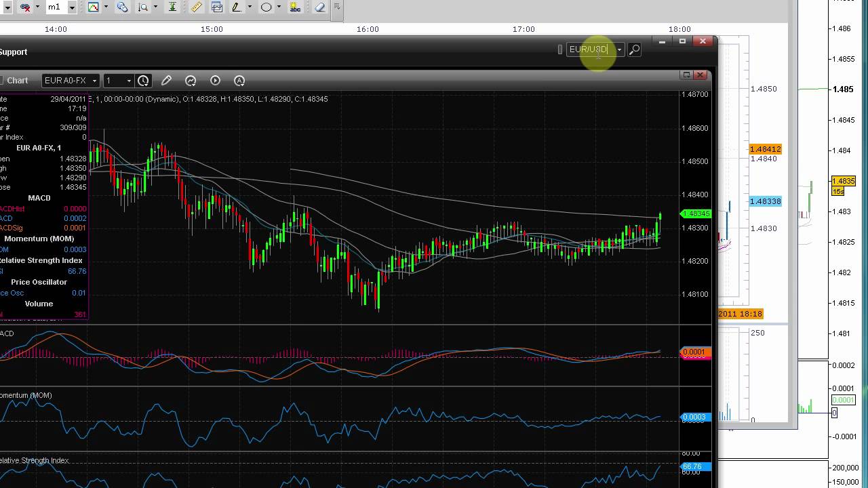Click the ruler measurement tool icon
Viewport: 868px width, 488px height.
[196, 7]
